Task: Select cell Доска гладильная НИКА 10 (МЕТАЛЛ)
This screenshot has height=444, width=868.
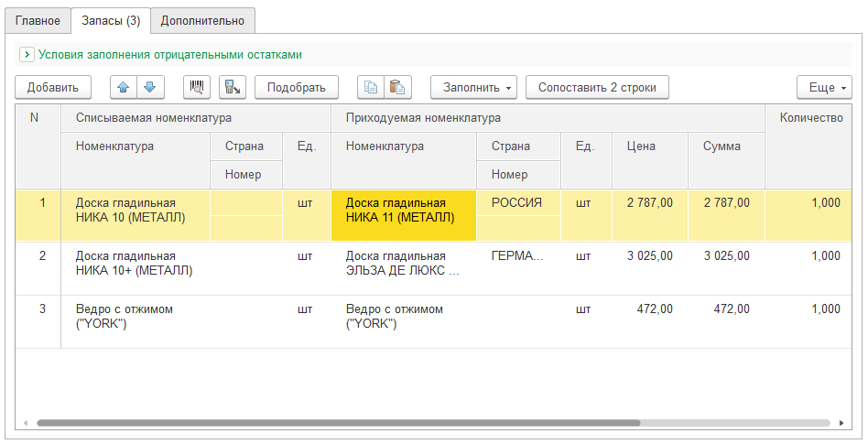Action: click(136, 216)
